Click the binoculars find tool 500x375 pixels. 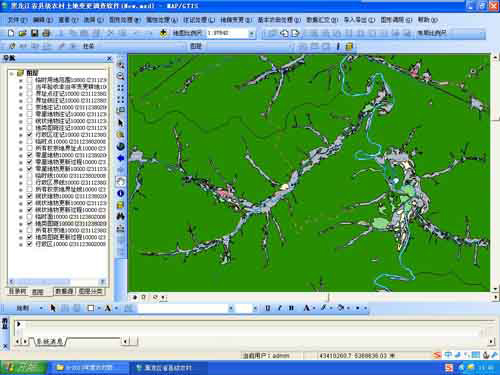pos(121,216)
